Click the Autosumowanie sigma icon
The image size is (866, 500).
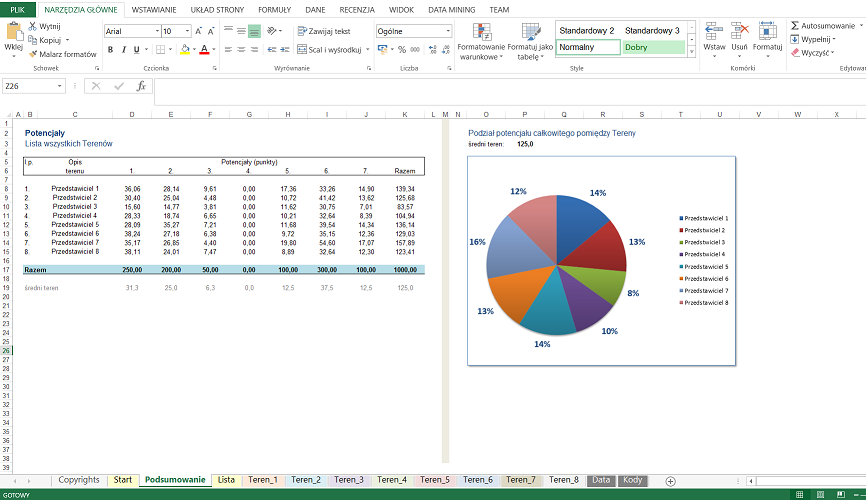pyautogui.click(x=795, y=25)
